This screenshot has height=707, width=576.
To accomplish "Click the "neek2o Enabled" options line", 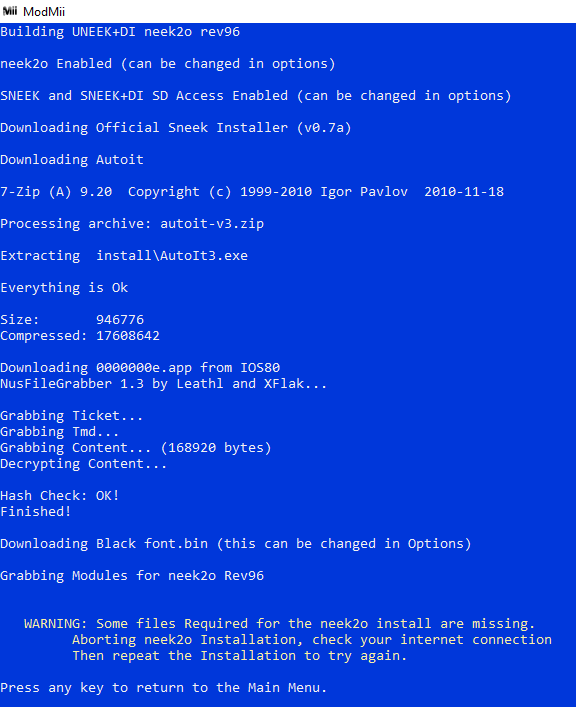I will 168,64.
